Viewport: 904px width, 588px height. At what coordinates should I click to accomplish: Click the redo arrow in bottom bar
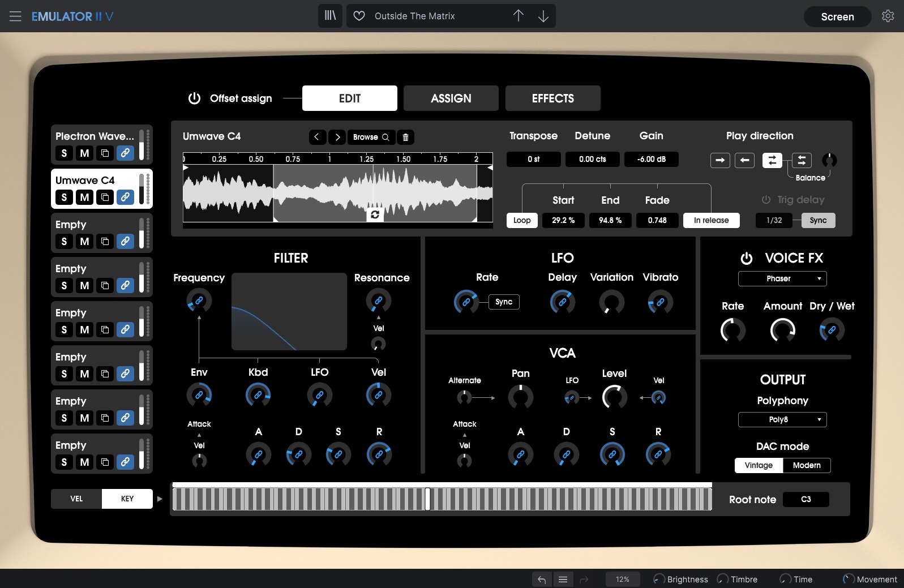(584, 580)
